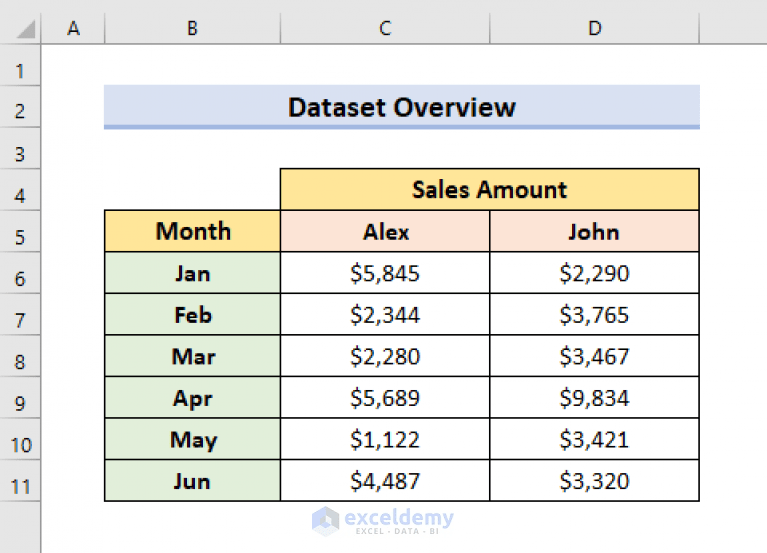Select column A header
Viewport: 767px width, 553px height.
[x=73, y=29]
